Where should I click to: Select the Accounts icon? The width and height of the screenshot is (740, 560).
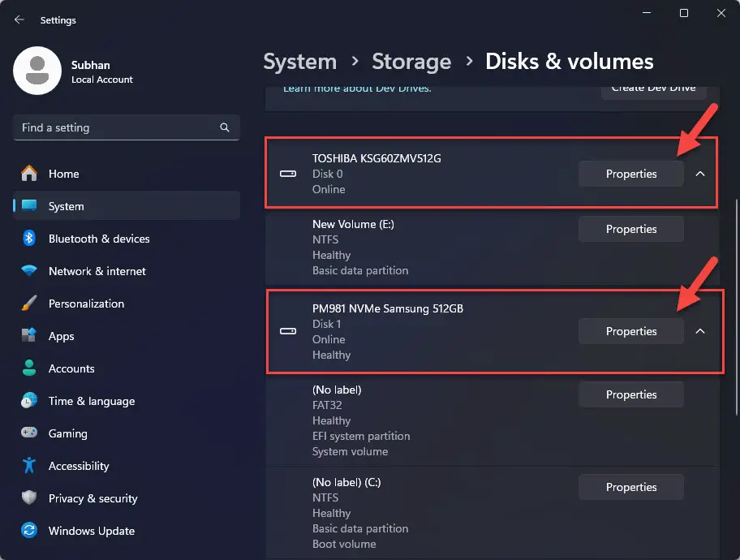pyautogui.click(x=30, y=368)
